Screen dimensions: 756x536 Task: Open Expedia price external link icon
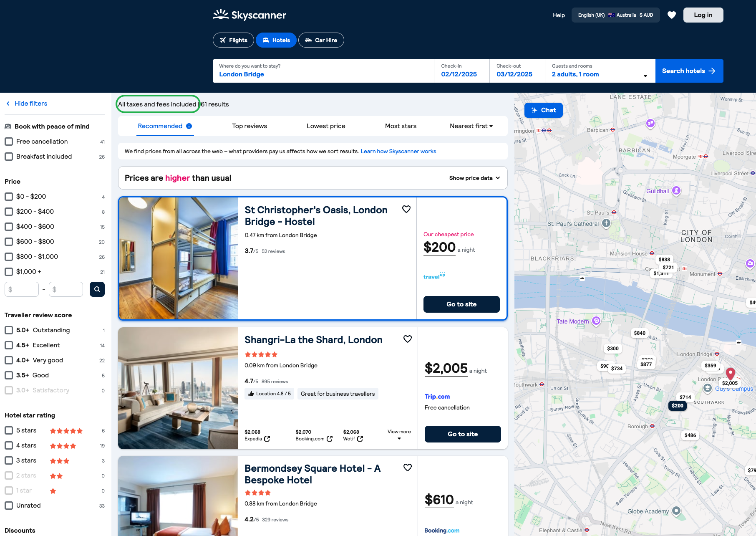pos(267,439)
